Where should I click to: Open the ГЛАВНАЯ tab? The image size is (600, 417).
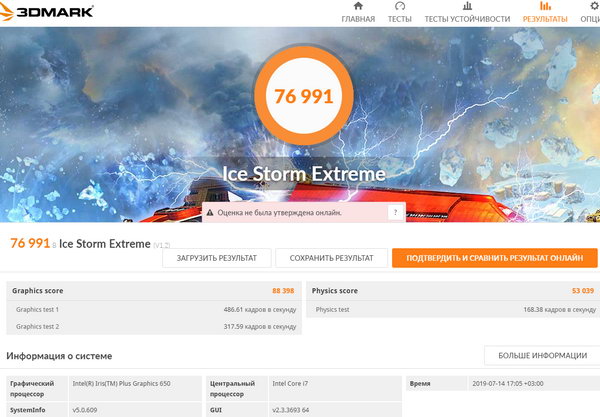[358, 19]
